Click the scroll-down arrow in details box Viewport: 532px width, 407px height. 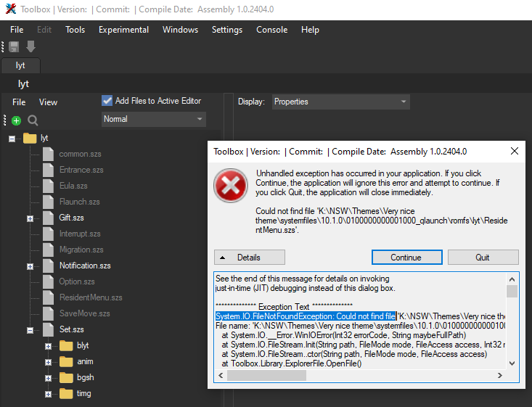pyautogui.click(x=512, y=363)
